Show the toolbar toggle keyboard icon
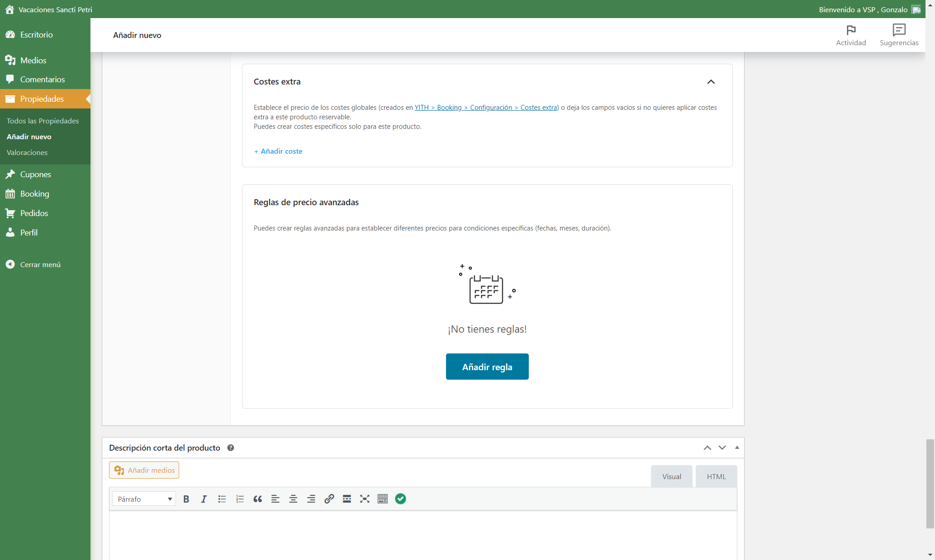The width and height of the screenshot is (935, 560). point(383,499)
